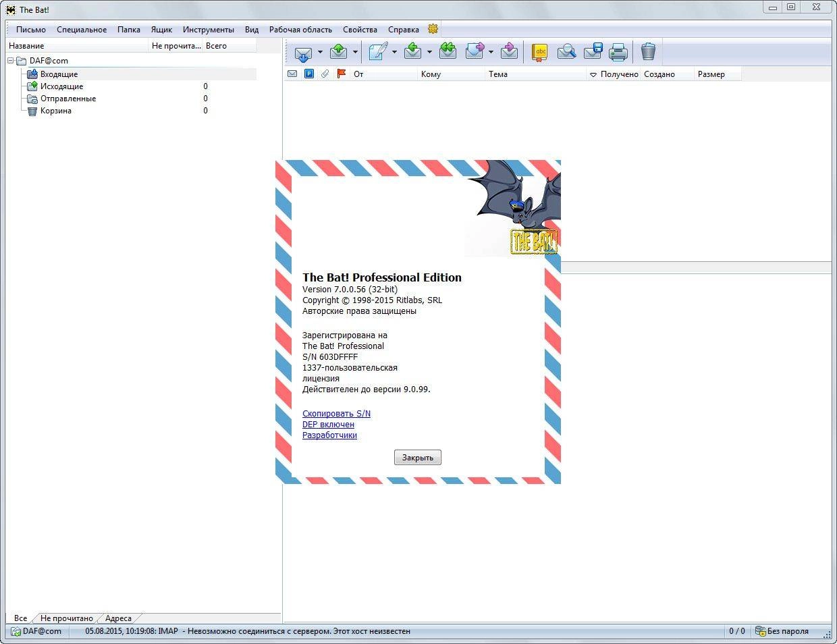837x644 pixels.
Task: Open the Address Book icon
Action: pyautogui.click(x=539, y=52)
